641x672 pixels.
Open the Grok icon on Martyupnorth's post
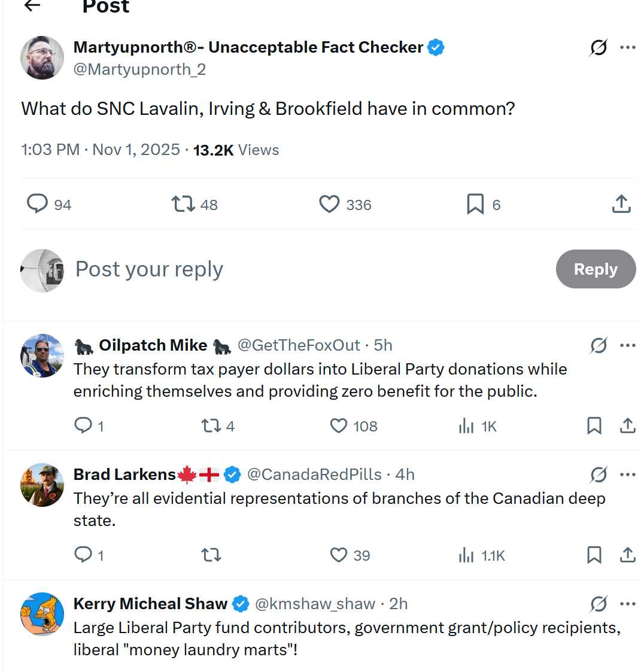(598, 47)
